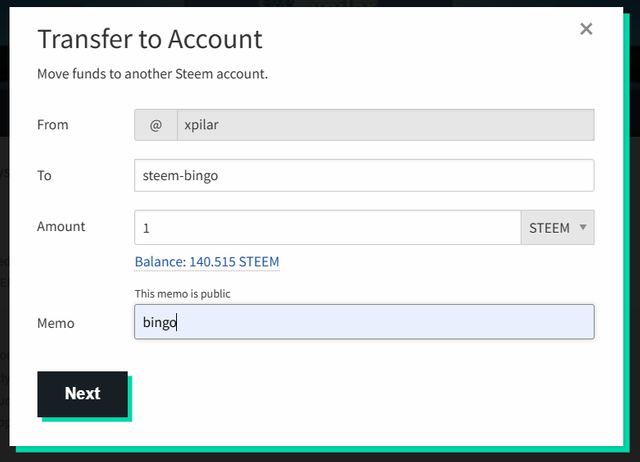Viewport: 640px width, 462px height.
Task: Click the Next button
Action: pos(82,394)
